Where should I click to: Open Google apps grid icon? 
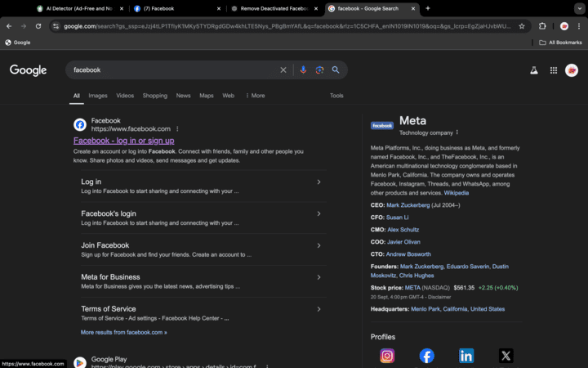(554, 70)
